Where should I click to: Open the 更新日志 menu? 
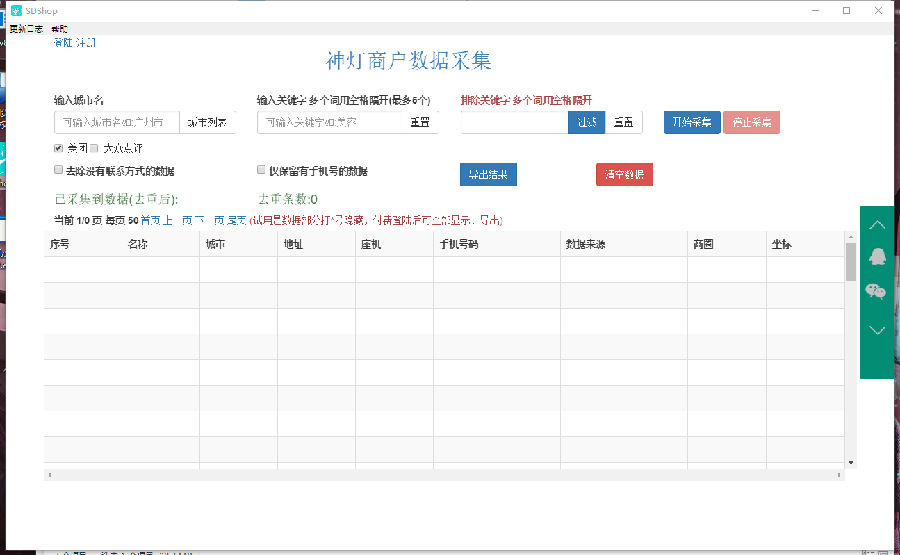pos(25,29)
